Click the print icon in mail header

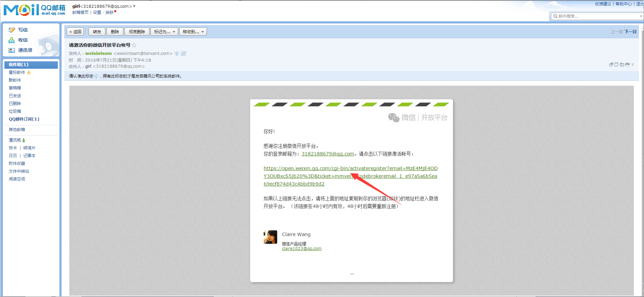click(x=627, y=64)
